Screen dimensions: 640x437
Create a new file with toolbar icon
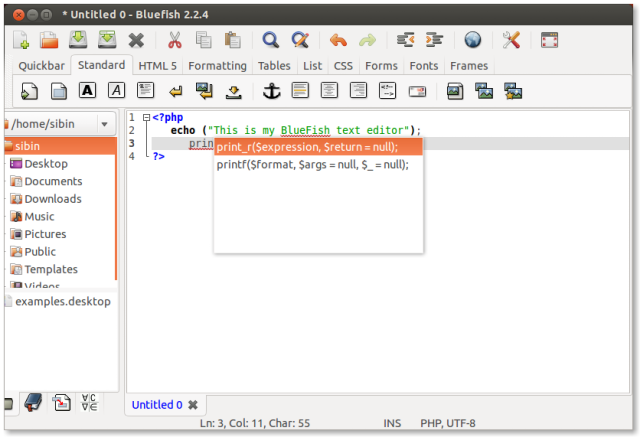point(21,40)
